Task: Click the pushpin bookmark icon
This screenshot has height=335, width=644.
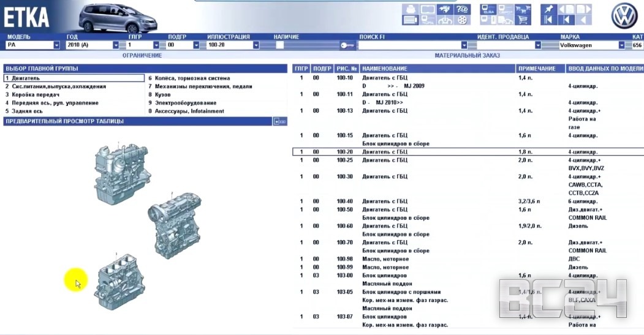Action: tap(548, 10)
